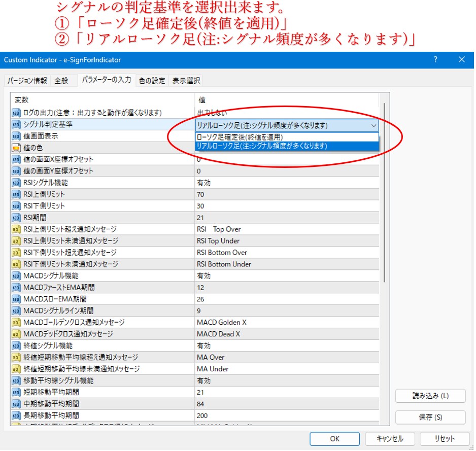
Task: Switch to the バージョン情報 tab
Action: (x=27, y=81)
